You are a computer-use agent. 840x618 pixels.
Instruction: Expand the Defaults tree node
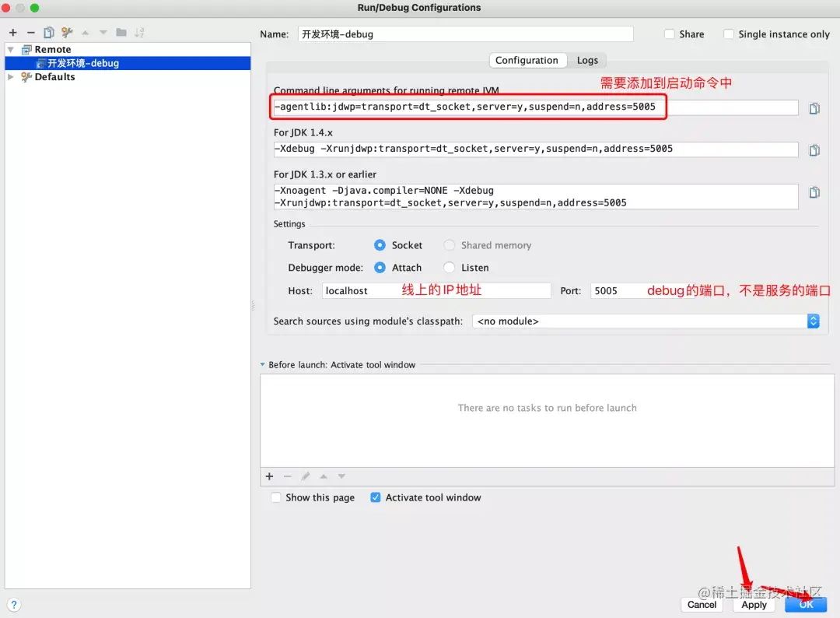click(x=11, y=76)
